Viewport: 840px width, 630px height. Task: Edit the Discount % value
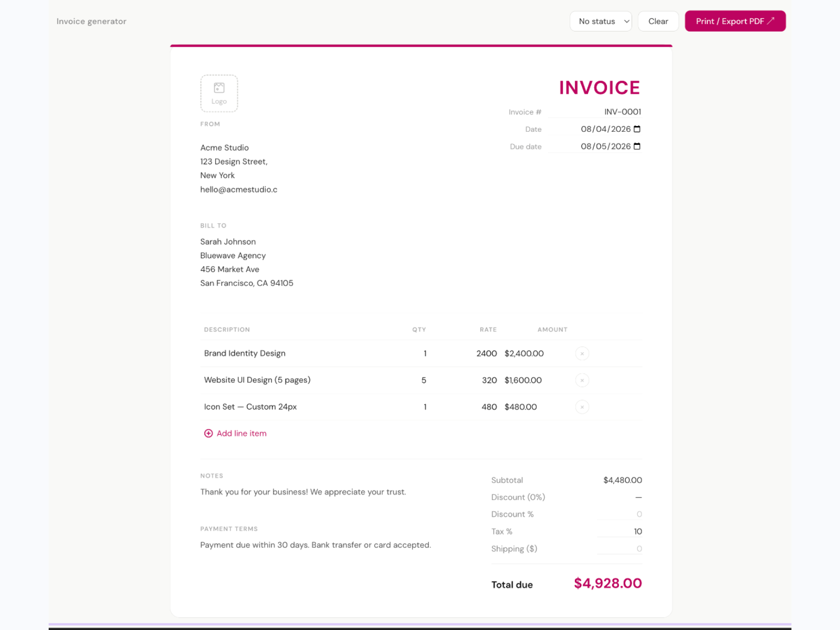(619, 514)
